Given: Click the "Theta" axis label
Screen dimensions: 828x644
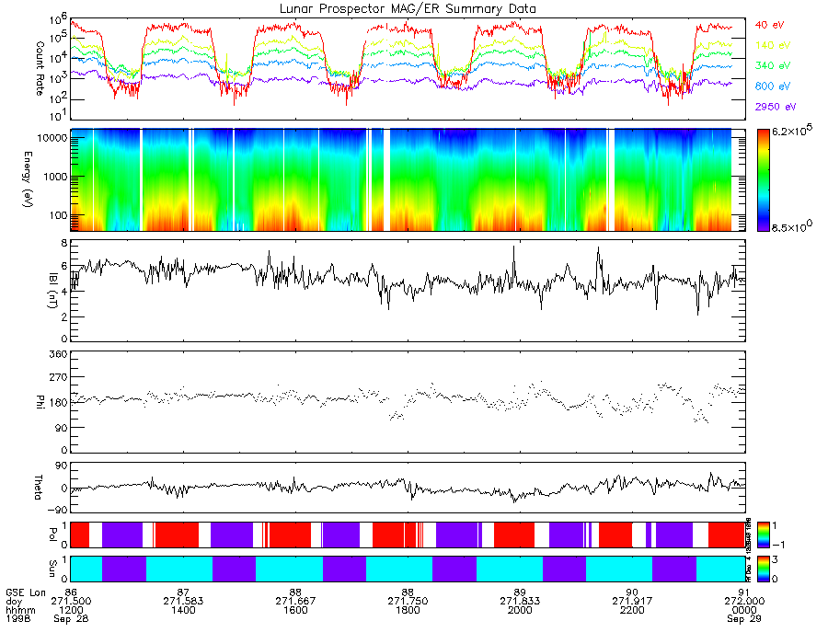Looking at the screenshot, I should pos(38,488).
